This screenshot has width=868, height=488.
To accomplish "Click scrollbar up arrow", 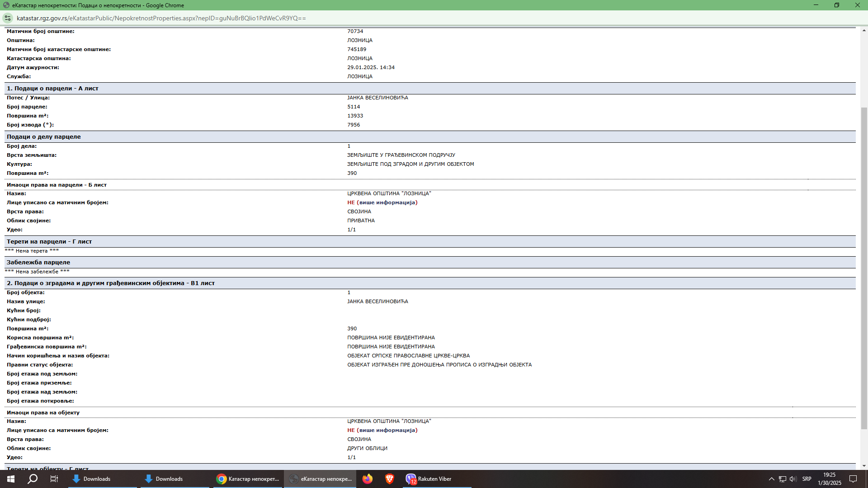I will 864,31.
